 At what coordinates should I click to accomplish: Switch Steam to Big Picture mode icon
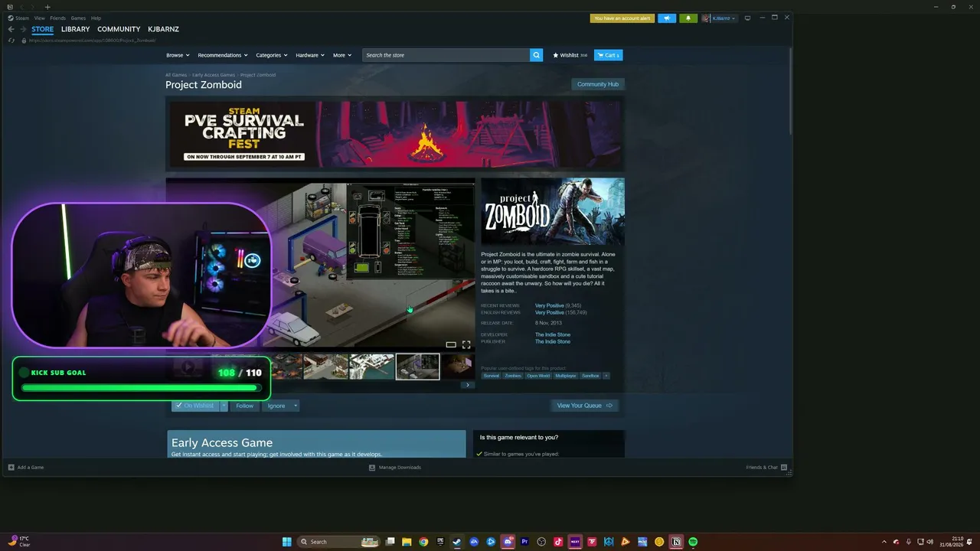click(x=748, y=18)
